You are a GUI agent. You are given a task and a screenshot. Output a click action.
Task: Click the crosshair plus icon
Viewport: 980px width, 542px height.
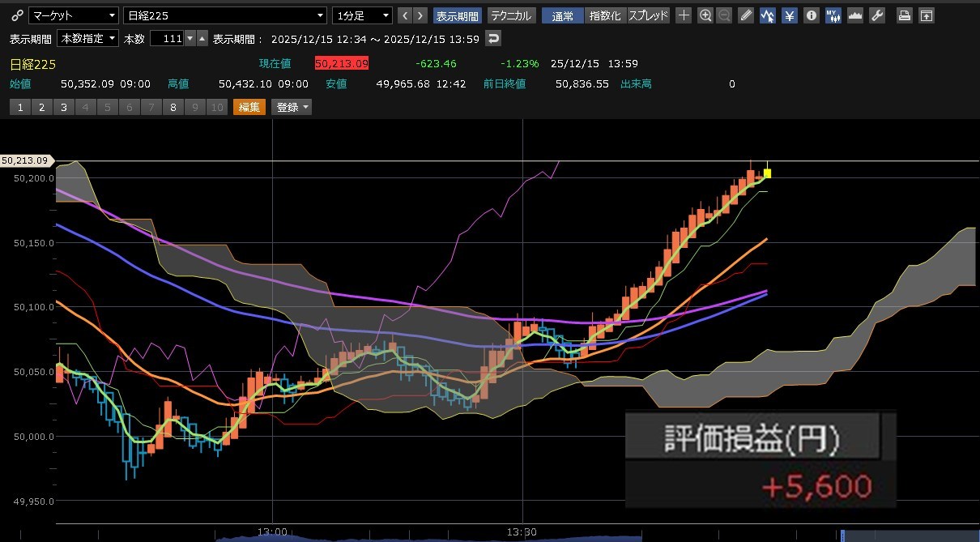click(684, 15)
